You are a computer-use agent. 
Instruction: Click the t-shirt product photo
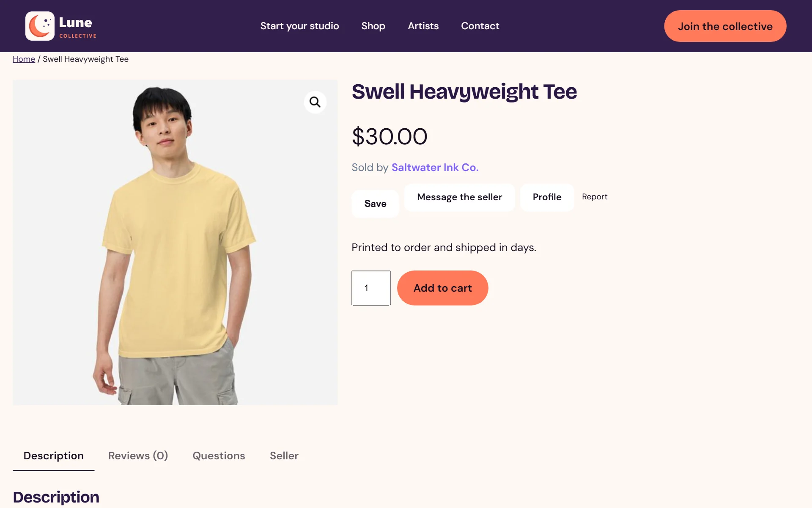click(x=175, y=243)
